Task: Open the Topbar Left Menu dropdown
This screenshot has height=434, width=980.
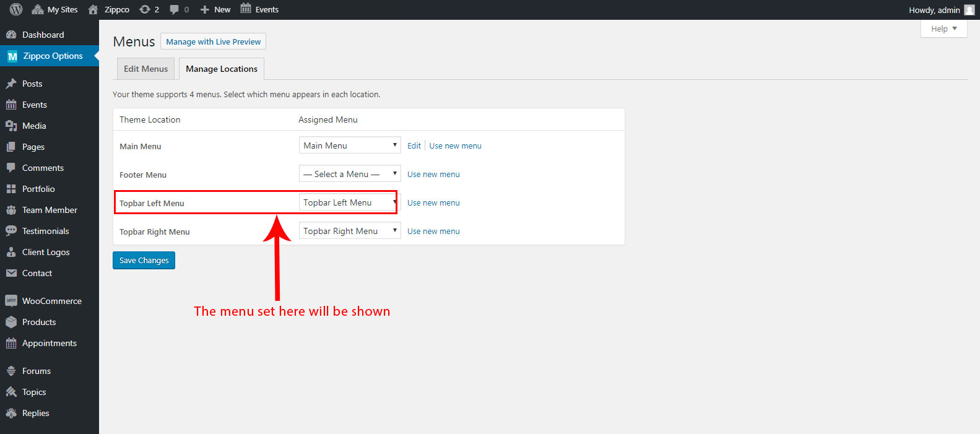Action: pyautogui.click(x=350, y=202)
